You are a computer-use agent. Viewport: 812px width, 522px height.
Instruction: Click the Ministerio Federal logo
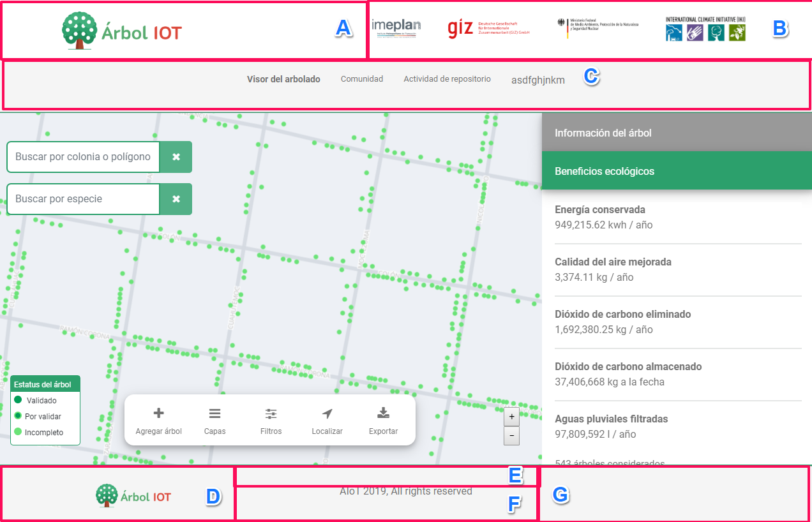[x=598, y=28]
